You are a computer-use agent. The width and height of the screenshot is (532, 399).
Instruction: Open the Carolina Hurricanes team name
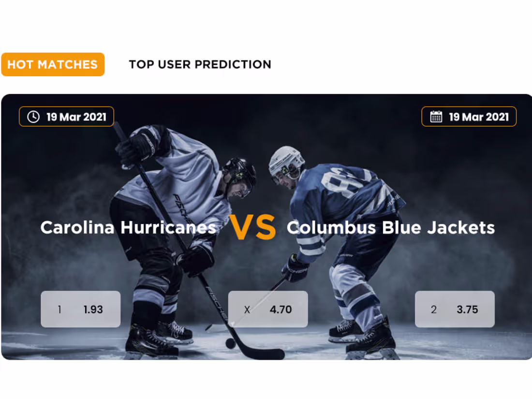coord(128,227)
